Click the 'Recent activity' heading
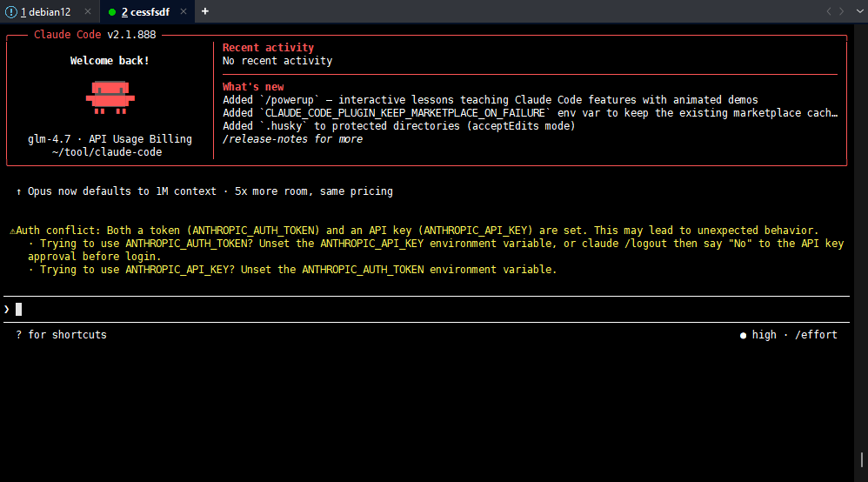 point(268,48)
